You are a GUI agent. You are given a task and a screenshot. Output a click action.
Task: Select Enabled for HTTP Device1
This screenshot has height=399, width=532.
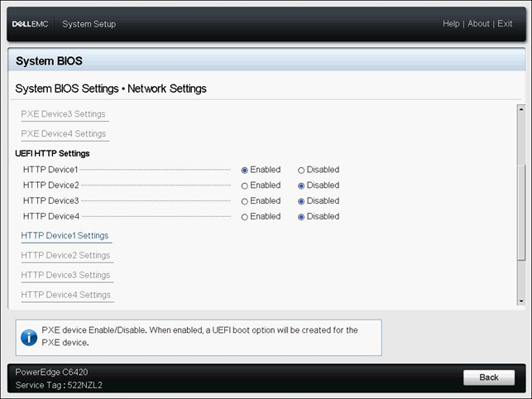point(245,170)
